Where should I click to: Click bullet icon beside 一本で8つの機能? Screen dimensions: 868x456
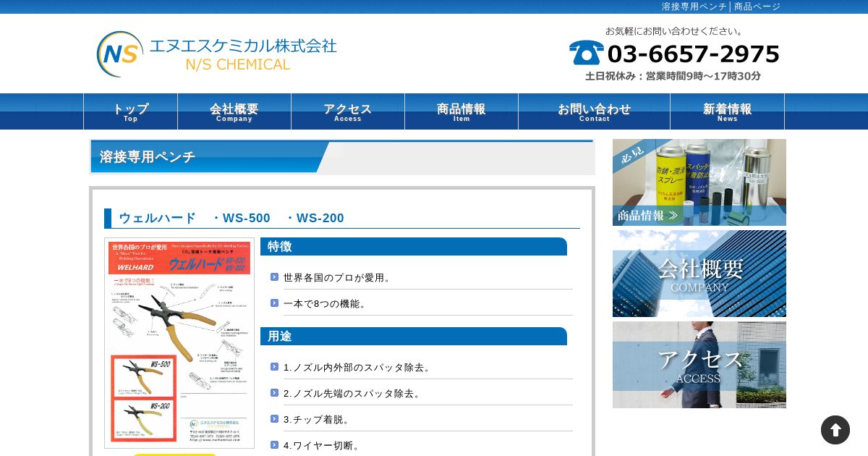click(x=274, y=303)
